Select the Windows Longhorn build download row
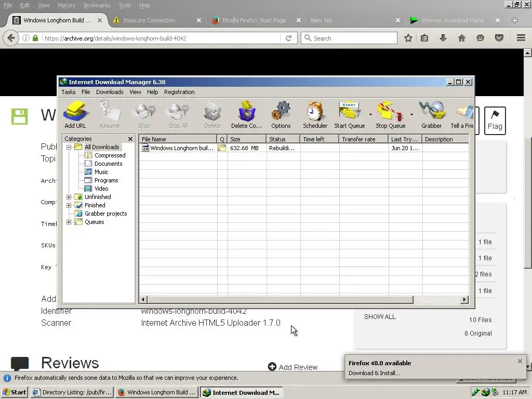This screenshot has height=399, width=532. [x=304, y=148]
